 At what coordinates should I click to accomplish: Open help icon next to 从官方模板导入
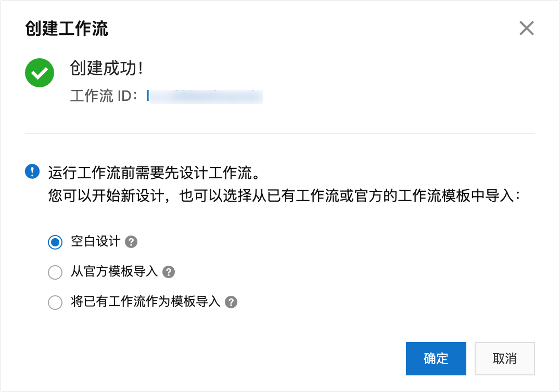169,272
